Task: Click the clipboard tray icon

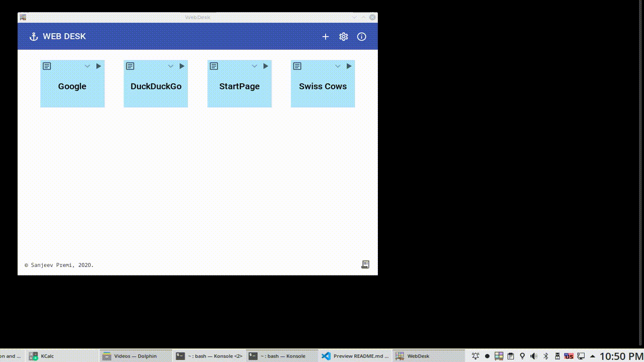Action: point(510,356)
